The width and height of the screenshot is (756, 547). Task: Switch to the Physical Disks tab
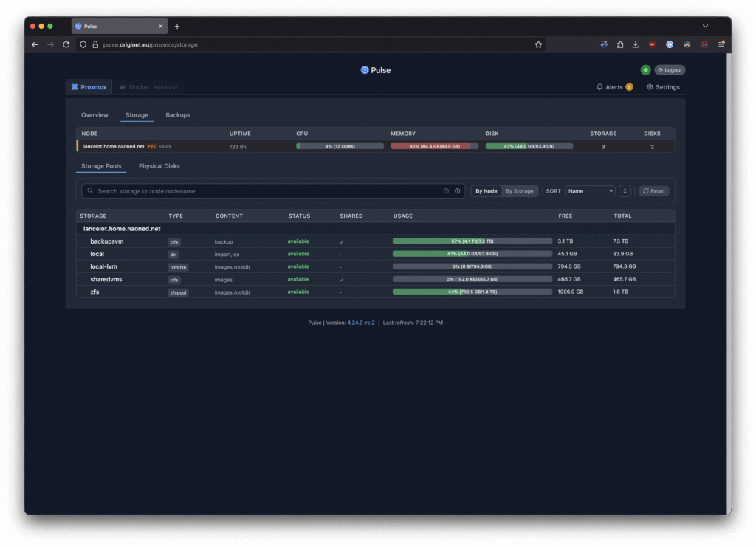(x=159, y=166)
